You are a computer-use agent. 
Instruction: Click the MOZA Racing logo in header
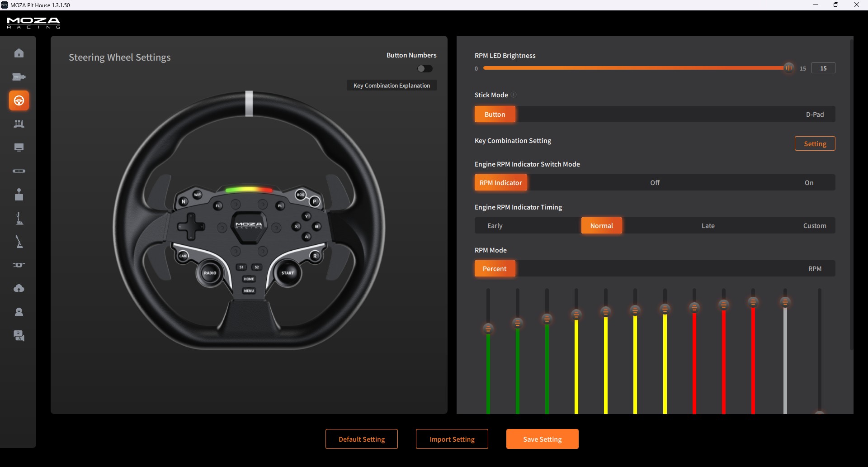(x=33, y=23)
